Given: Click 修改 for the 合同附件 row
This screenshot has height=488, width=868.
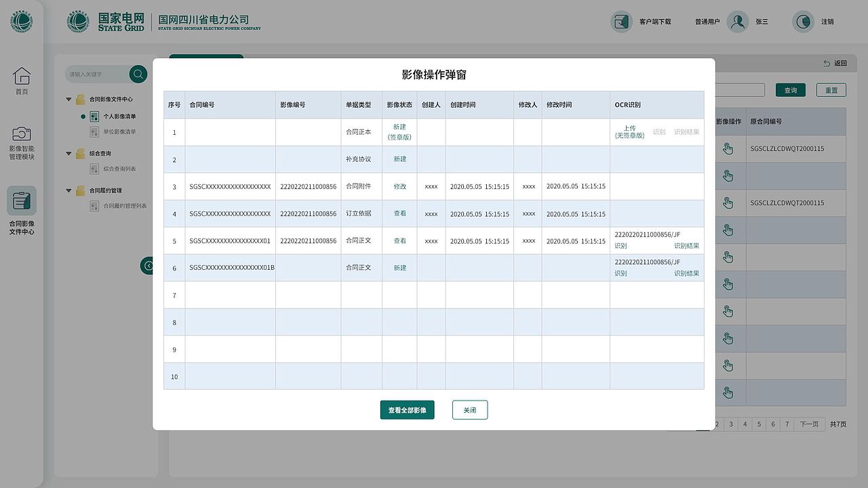Looking at the screenshot, I should (400, 186).
